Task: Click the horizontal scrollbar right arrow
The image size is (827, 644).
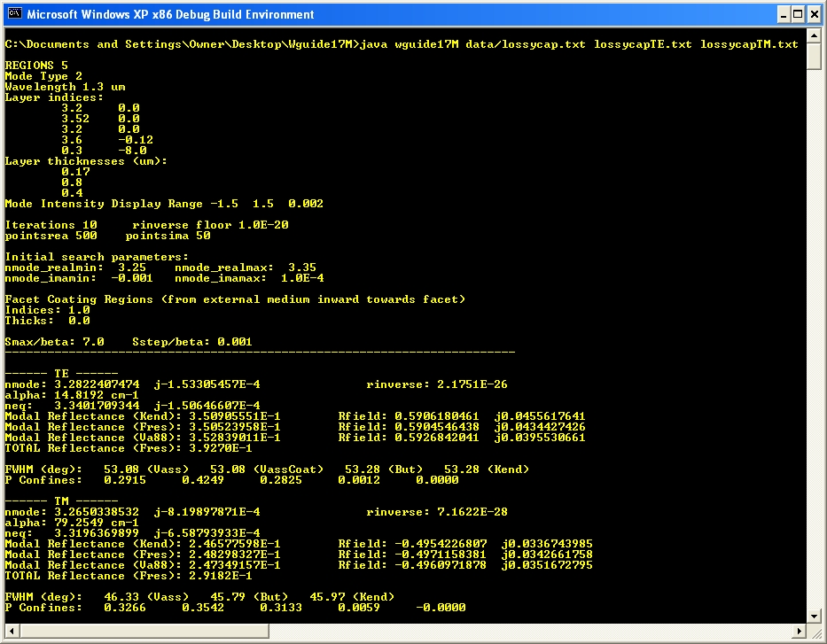Action: [x=800, y=631]
